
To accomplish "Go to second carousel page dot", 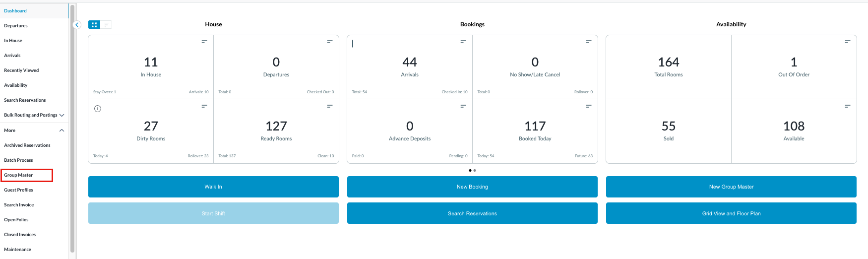I will [475, 170].
